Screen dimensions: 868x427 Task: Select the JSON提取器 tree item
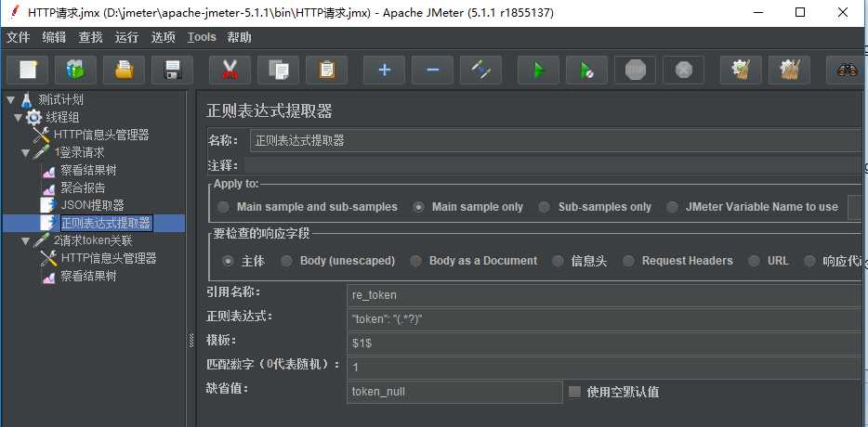pyautogui.click(x=93, y=206)
